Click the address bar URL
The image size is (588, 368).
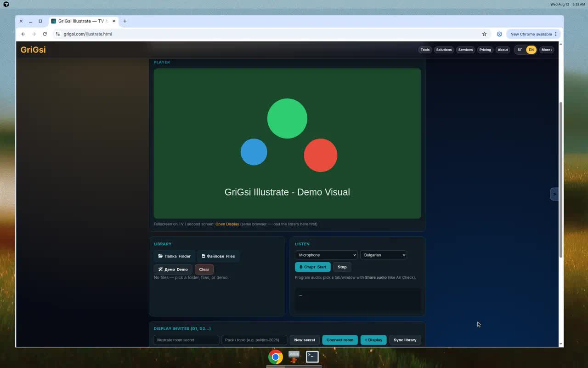pyautogui.click(x=88, y=34)
